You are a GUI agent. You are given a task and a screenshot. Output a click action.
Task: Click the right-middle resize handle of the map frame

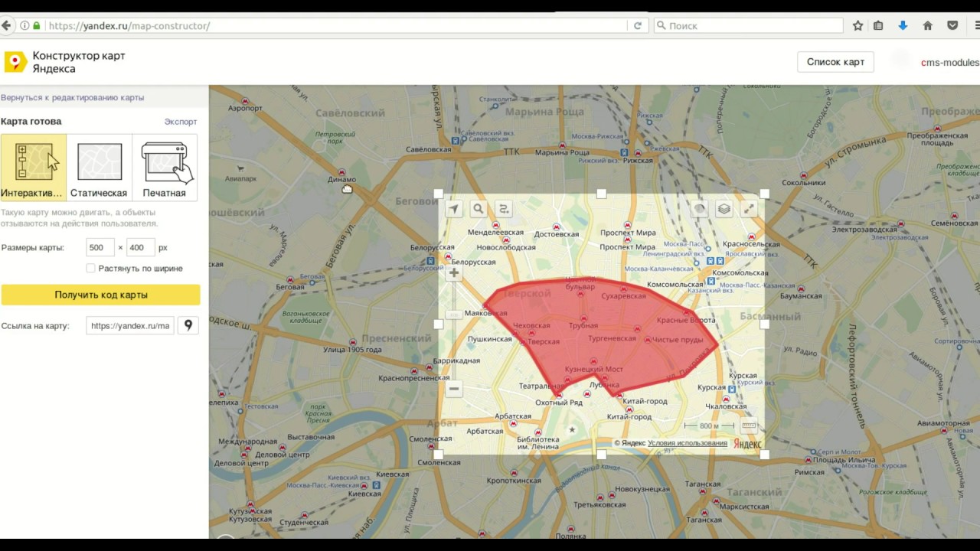pyautogui.click(x=764, y=324)
